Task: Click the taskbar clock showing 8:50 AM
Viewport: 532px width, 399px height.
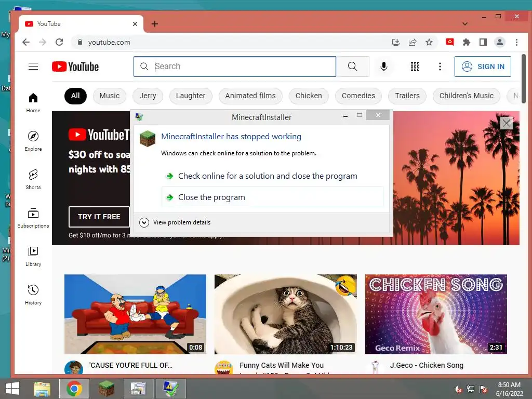Action: coord(509,389)
